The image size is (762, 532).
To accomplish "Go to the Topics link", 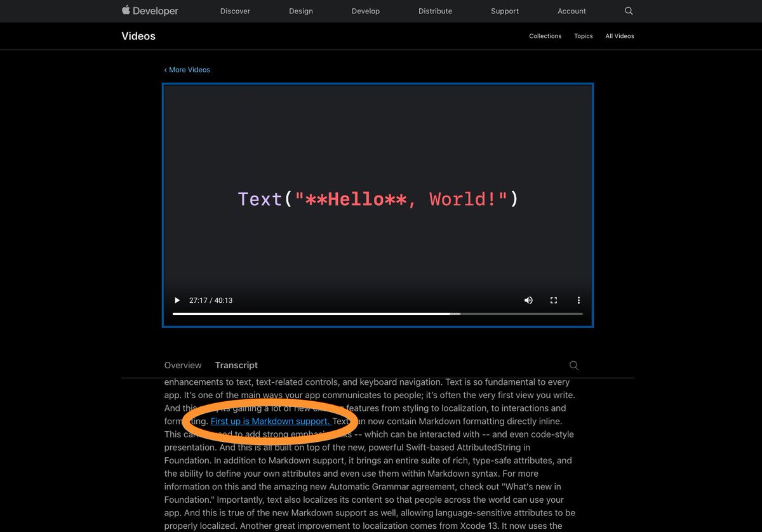I will pos(584,36).
